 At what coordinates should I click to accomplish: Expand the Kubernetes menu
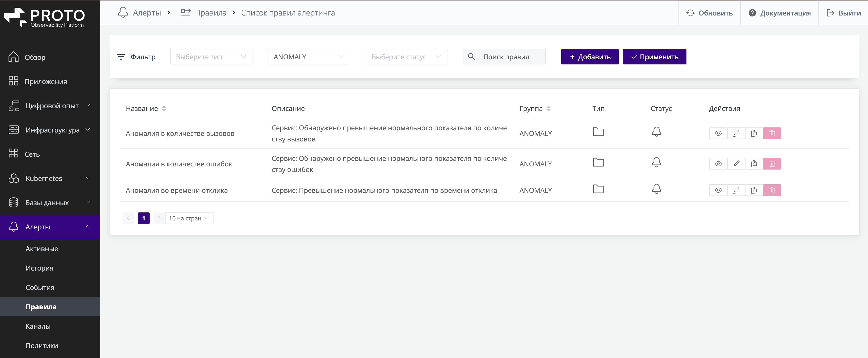[x=50, y=178]
